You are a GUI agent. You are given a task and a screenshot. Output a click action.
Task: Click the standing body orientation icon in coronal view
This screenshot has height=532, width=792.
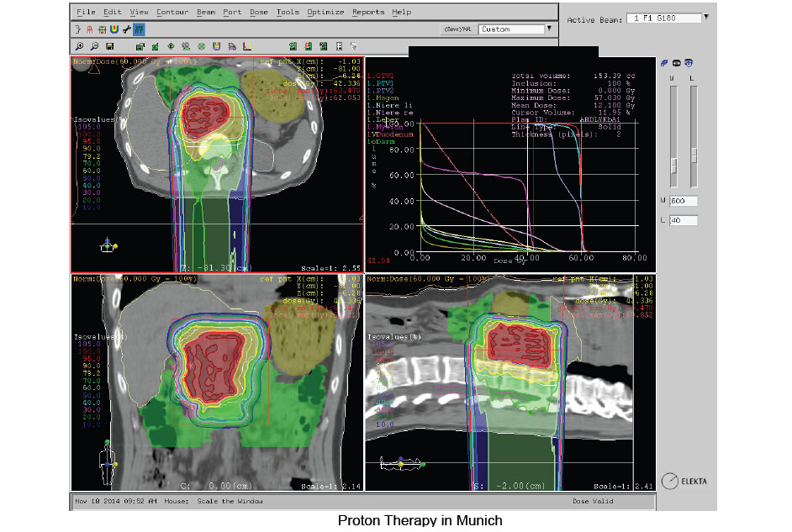[x=108, y=462]
